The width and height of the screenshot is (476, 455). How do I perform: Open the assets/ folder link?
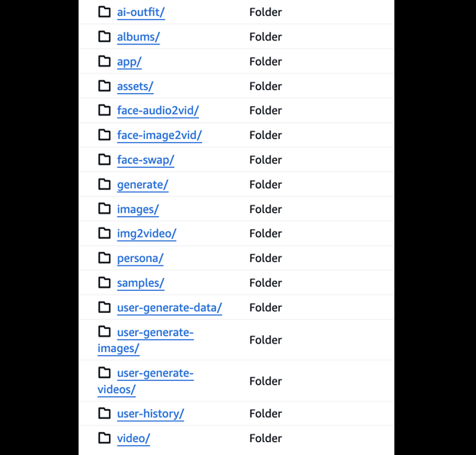[135, 86]
